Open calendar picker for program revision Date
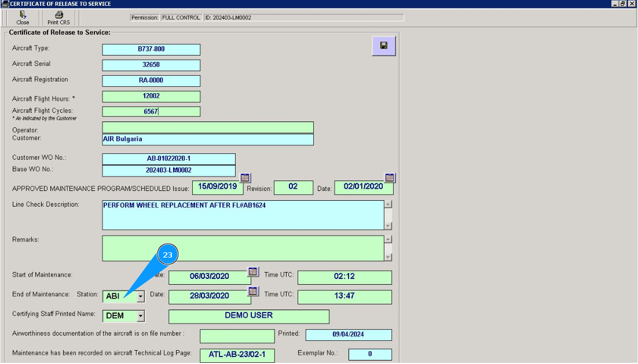 (390, 178)
